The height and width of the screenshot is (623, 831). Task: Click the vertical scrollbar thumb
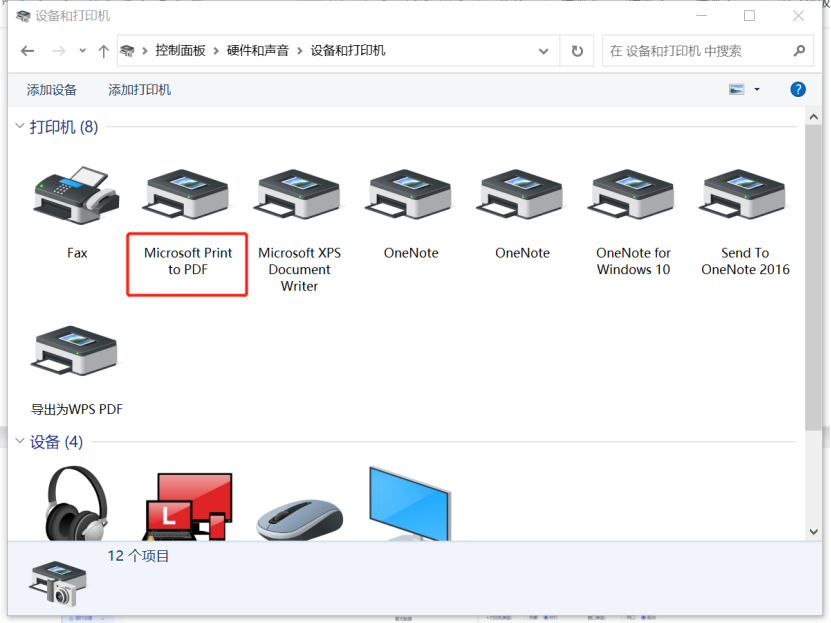pos(813,278)
